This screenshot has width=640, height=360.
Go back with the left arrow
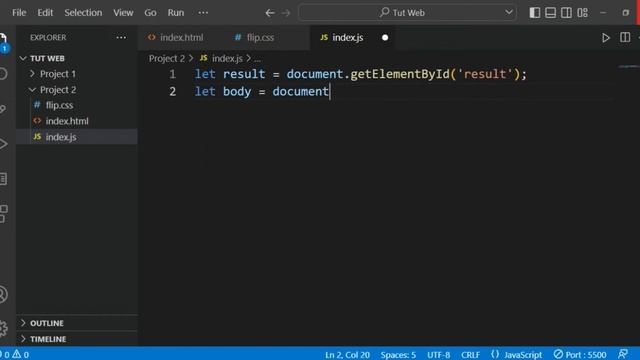(x=270, y=13)
